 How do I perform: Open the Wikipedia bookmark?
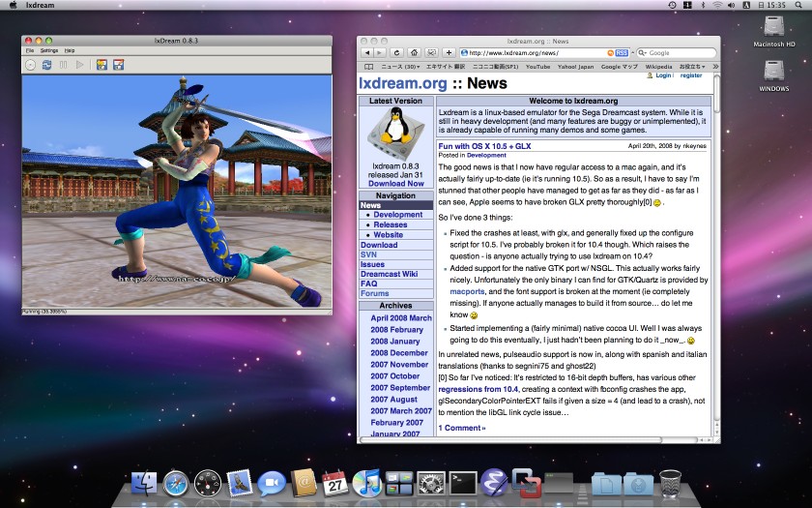pos(658,67)
